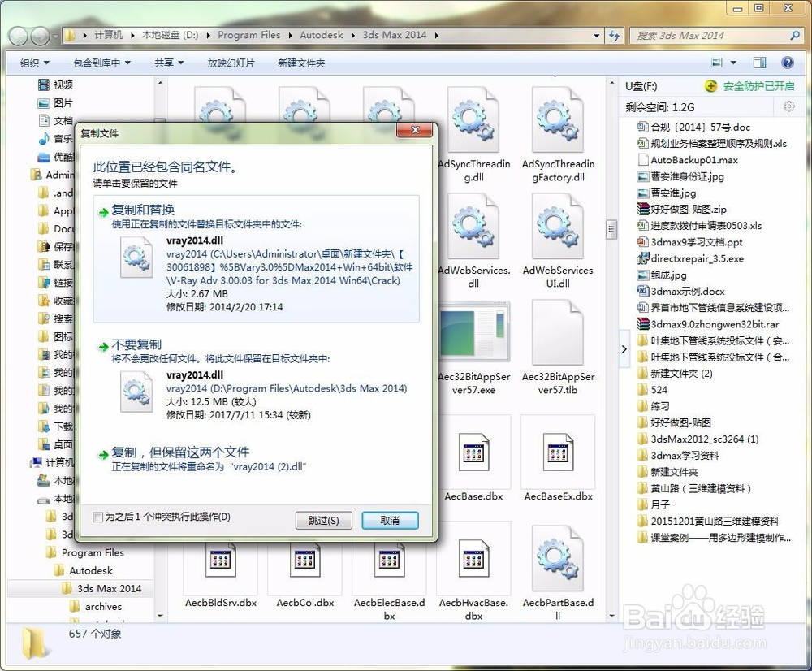Choose the Copy and Replace option
812x671 pixels.
[257, 258]
